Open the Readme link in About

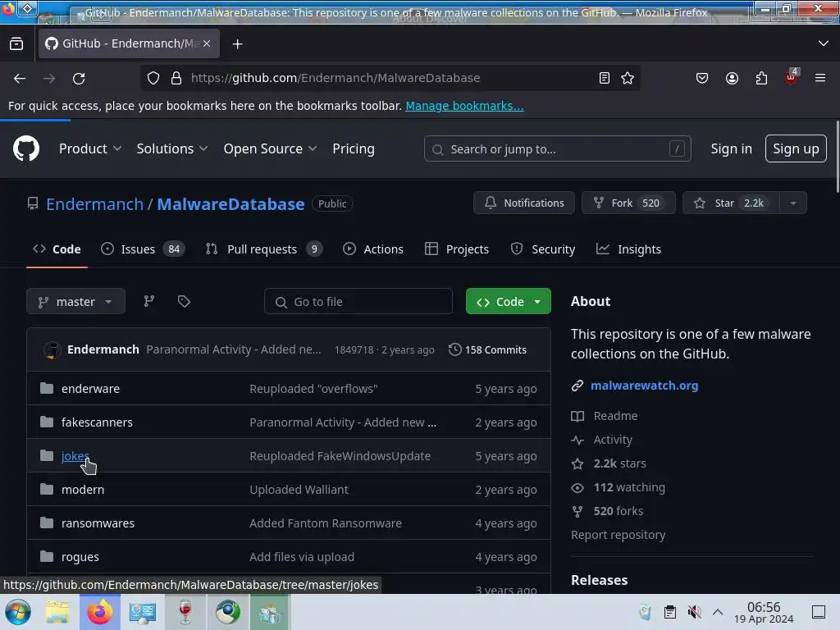615,416
